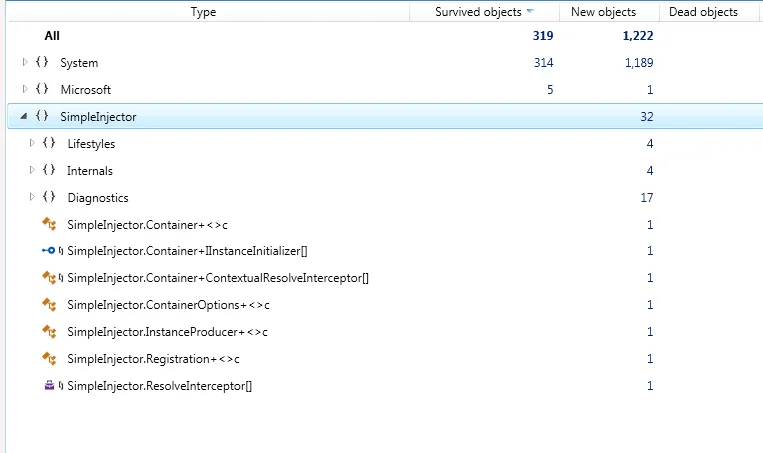Click the Diagnostics namespace braces icon
Screen dimensions: 763x453
pos(49,197)
